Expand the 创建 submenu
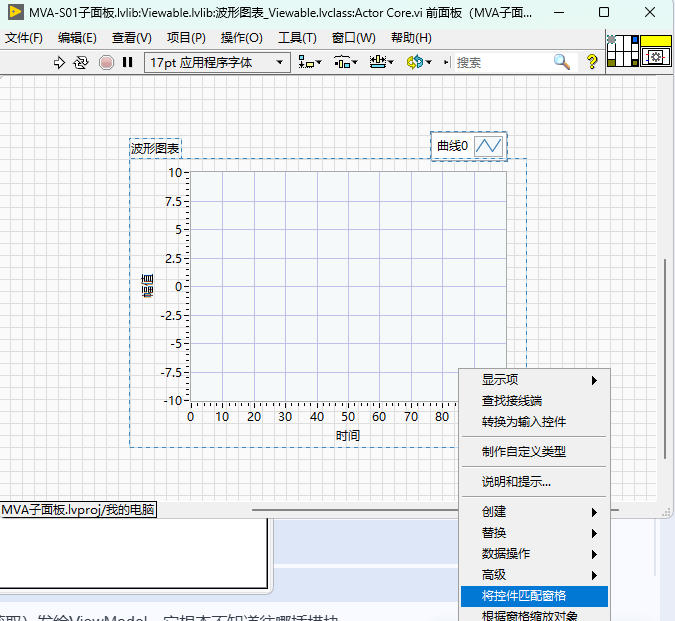675x621 pixels. (x=534, y=512)
